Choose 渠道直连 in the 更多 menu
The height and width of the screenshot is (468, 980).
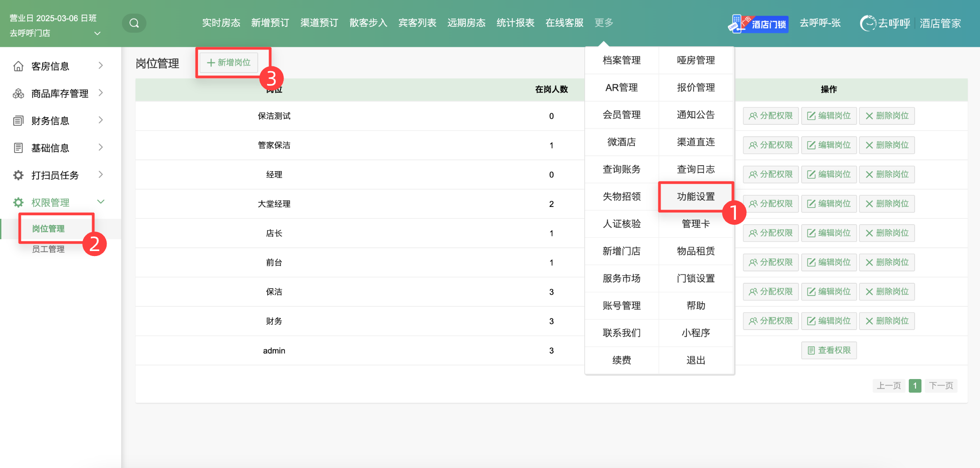tap(696, 142)
